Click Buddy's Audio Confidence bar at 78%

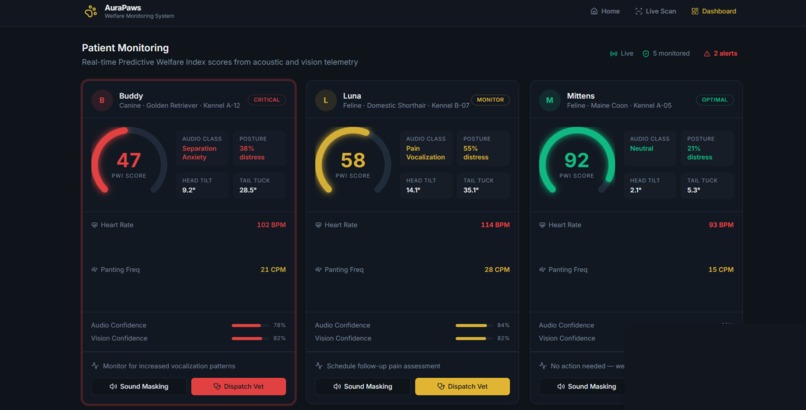click(250, 325)
